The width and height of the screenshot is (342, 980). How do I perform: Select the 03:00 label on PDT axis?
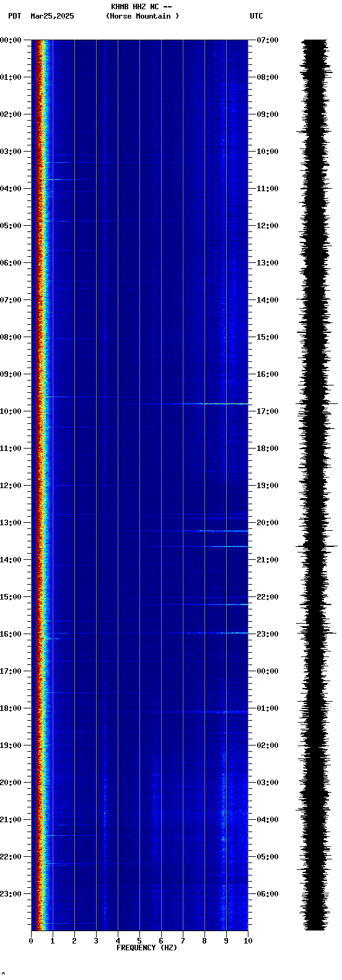(x=11, y=152)
